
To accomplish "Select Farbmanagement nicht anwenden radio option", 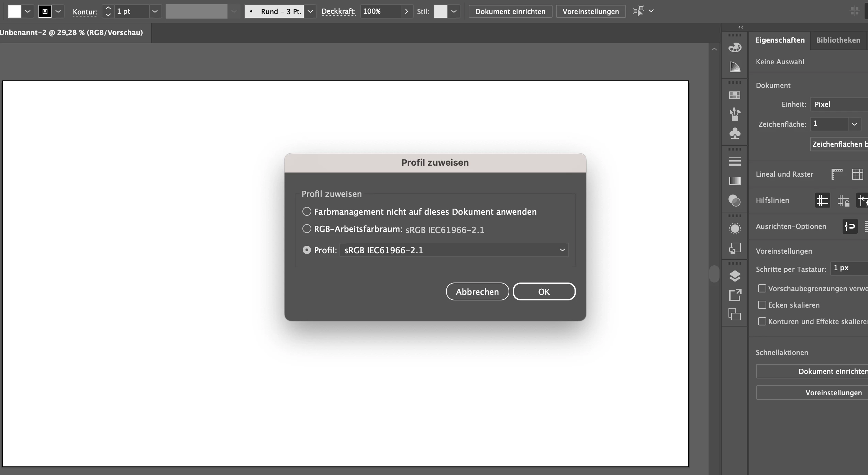I will (307, 211).
